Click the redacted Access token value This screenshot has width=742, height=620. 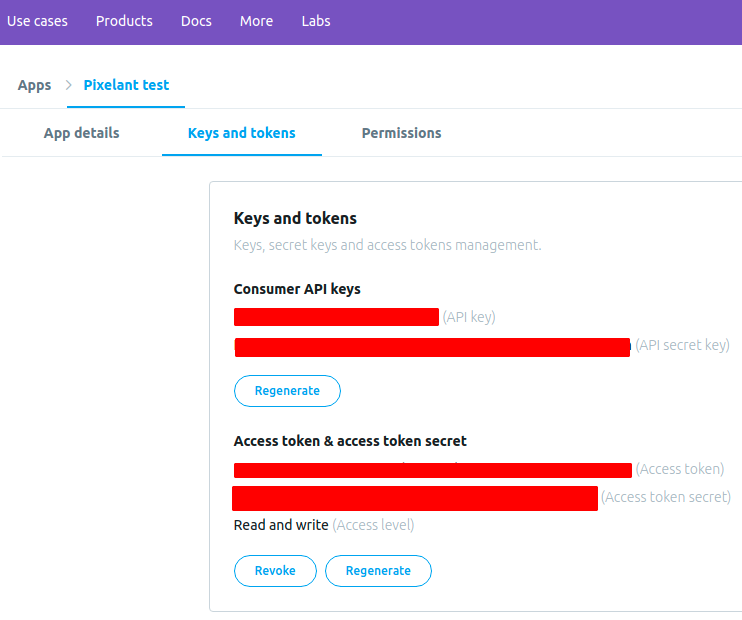click(433, 470)
